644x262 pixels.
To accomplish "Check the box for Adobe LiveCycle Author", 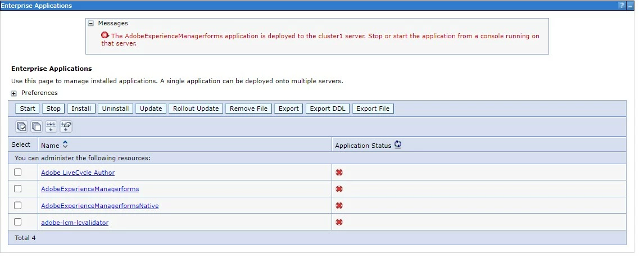I will (17, 172).
